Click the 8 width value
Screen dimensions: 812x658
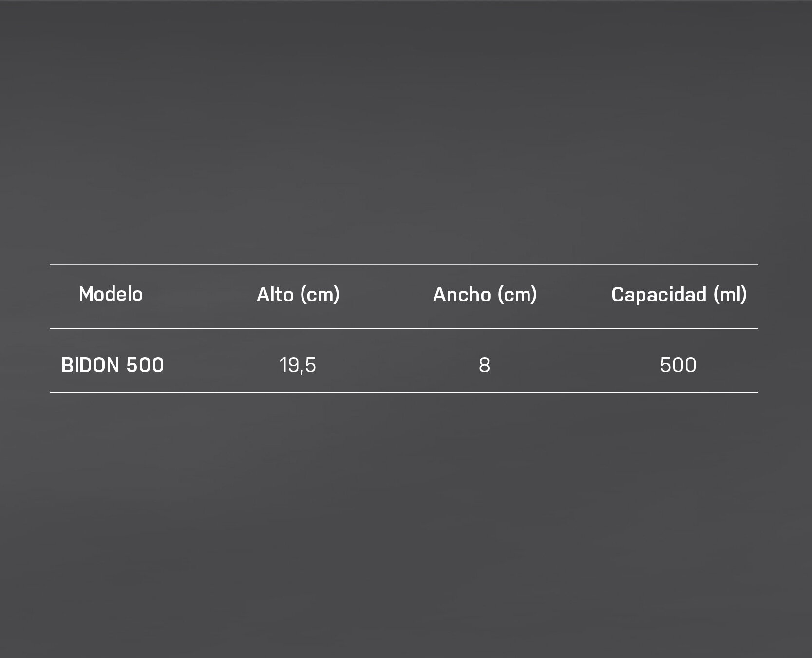[x=484, y=365]
